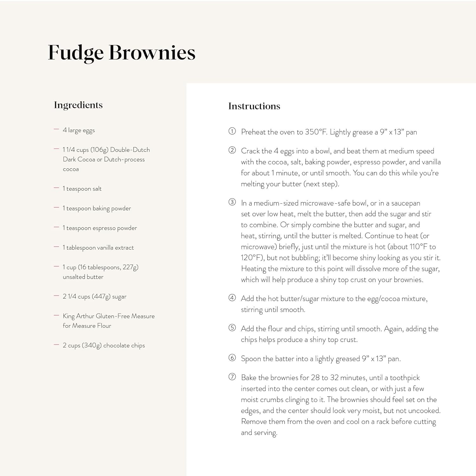Click the circled step 5 number icon
This screenshot has height=476, width=476.
[232, 328]
